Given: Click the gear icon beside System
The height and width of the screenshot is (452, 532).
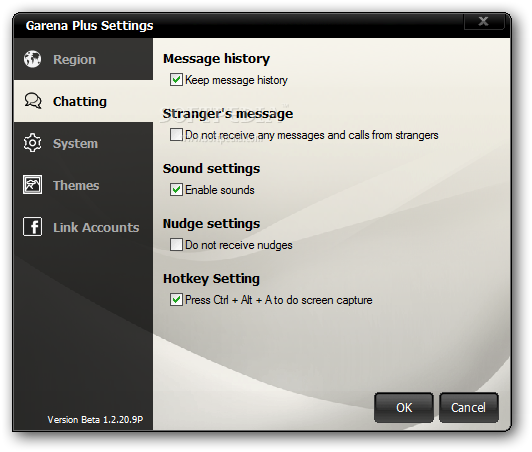Looking at the screenshot, I should coord(33,143).
